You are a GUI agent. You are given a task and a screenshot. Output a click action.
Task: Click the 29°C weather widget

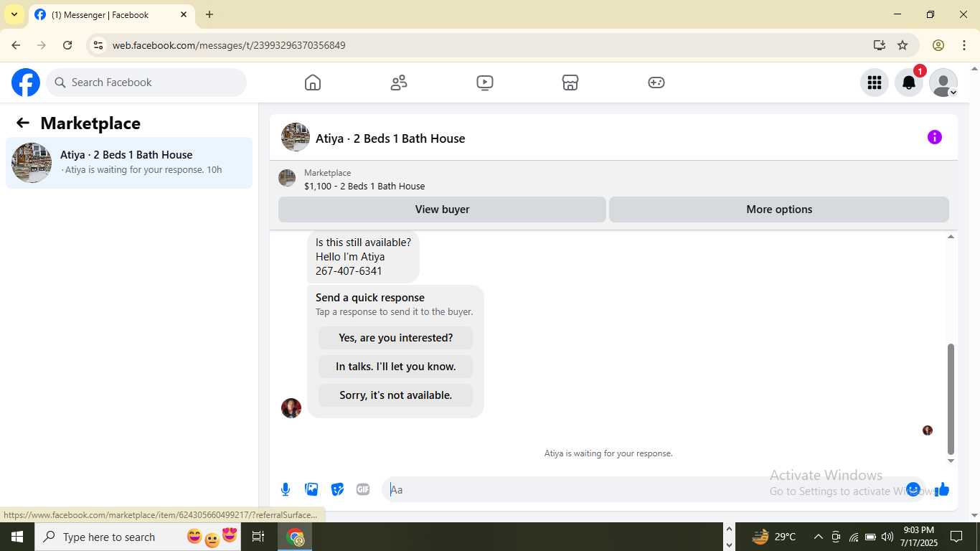coord(774,537)
